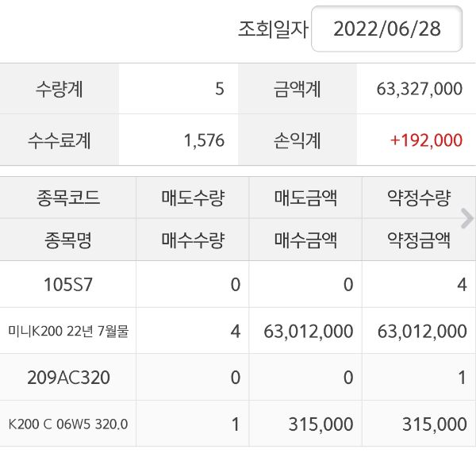476x476 pixels.
Task: Select the 종목코드 column header
Action: (x=68, y=198)
